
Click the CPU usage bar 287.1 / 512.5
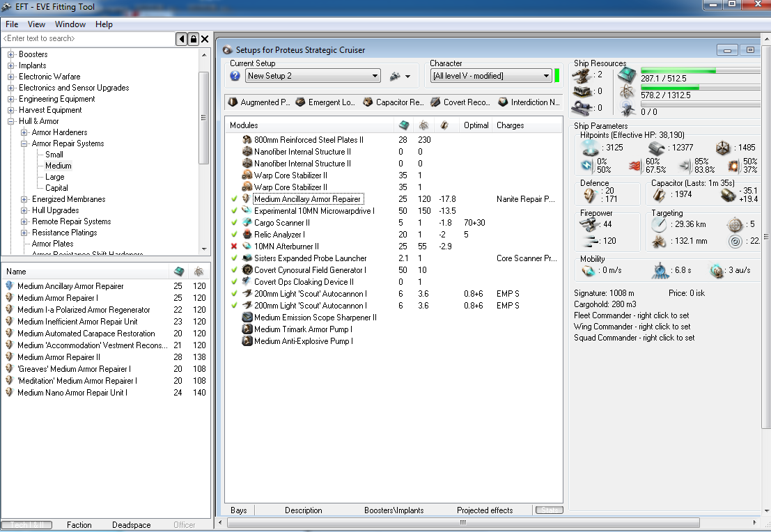point(701,71)
